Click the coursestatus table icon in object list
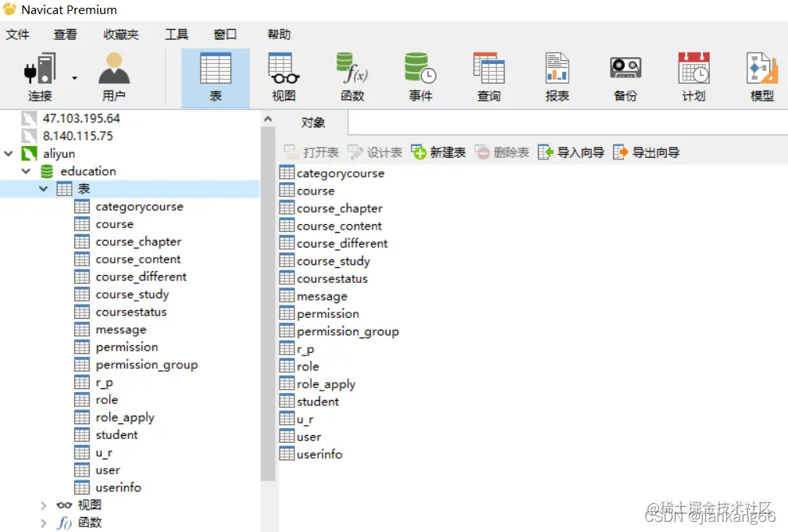Viewport: 788px width, 532px height. point(287,278)
